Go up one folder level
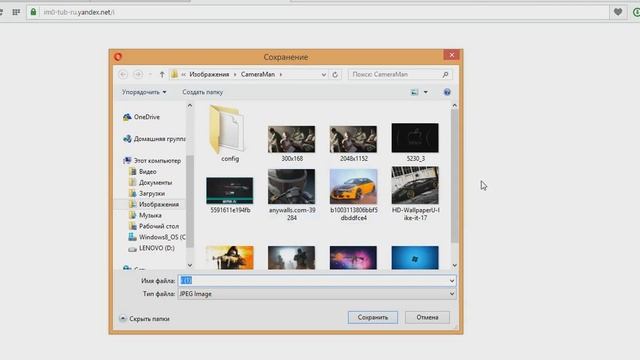640x360 pixels. [x=162, y=74]
